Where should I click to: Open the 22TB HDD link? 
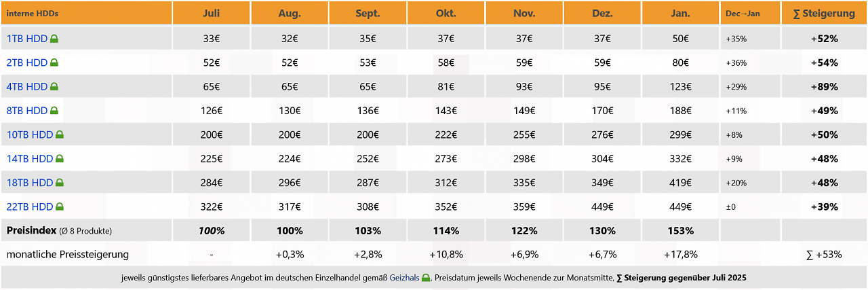(x=30, y=206)
